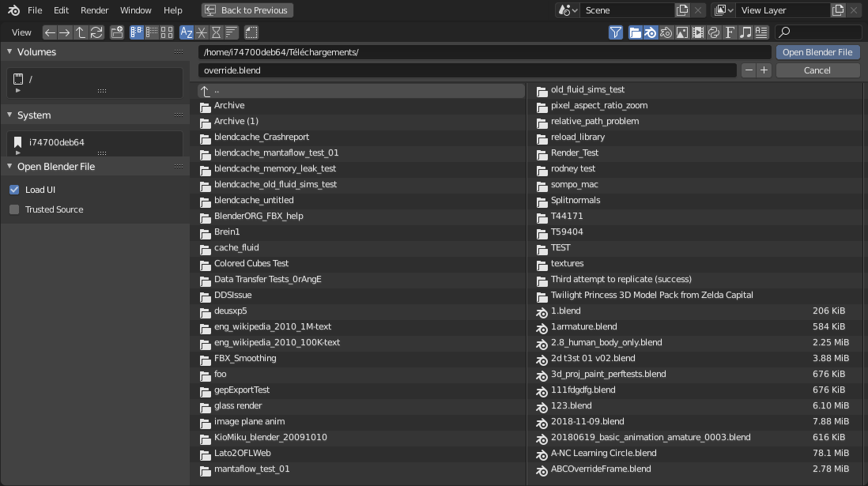Switch to horizontal list display mode

pos(152,32)
